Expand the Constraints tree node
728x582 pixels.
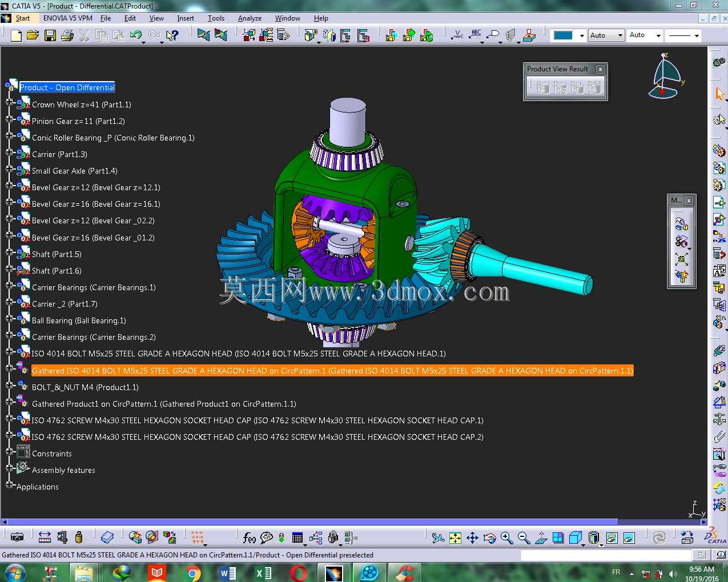click(9, 451)
